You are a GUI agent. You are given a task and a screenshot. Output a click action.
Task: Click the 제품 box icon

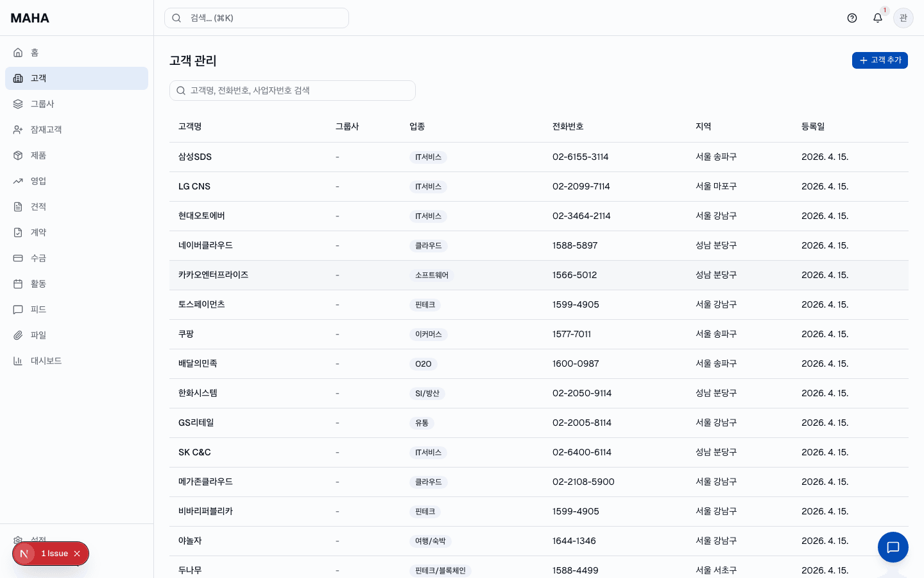pos(18,155)
